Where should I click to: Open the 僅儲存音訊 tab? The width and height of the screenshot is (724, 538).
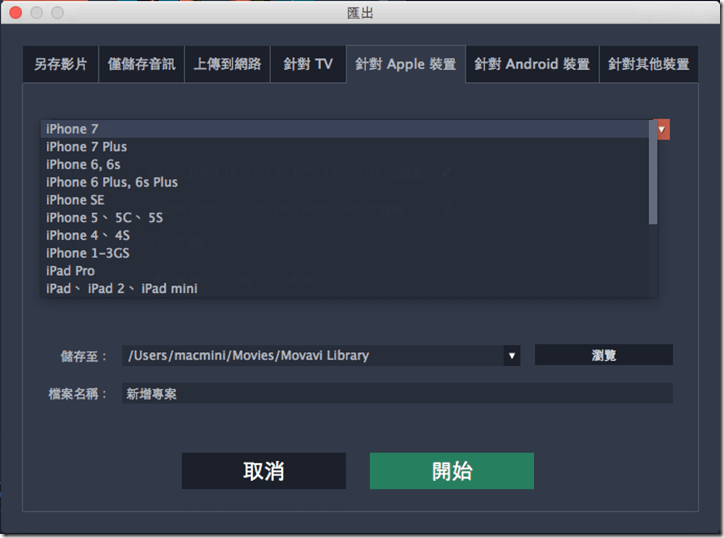click(141, 64)
